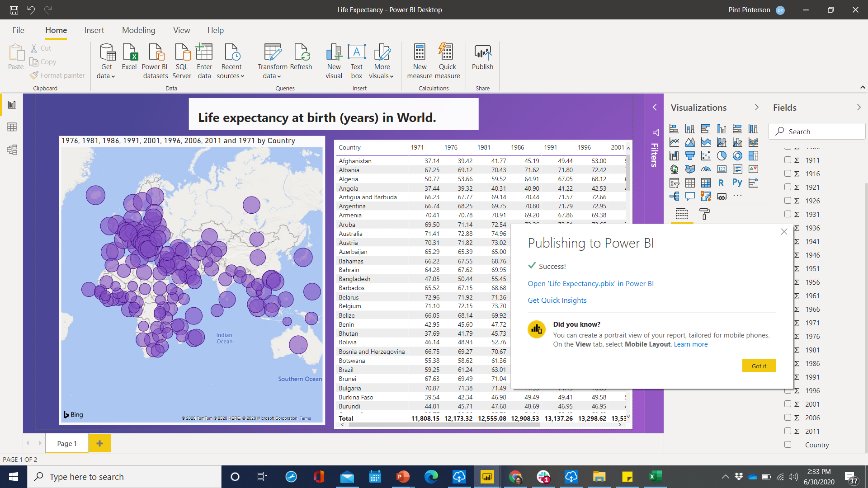Viewport: 868px width, 488px height.
Task: Check the 1926 field checkbox
Action: point(788,201)
